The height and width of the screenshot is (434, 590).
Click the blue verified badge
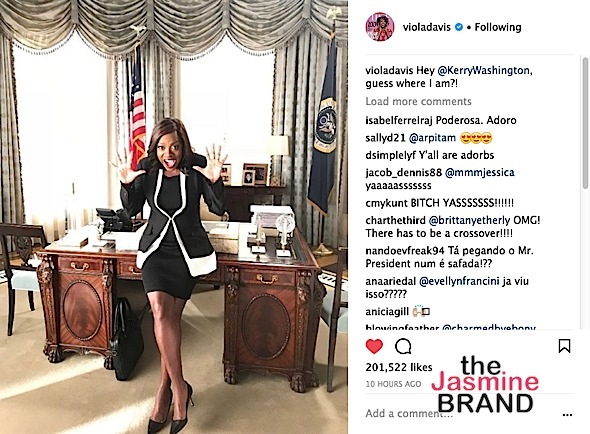tap(458, 27)
